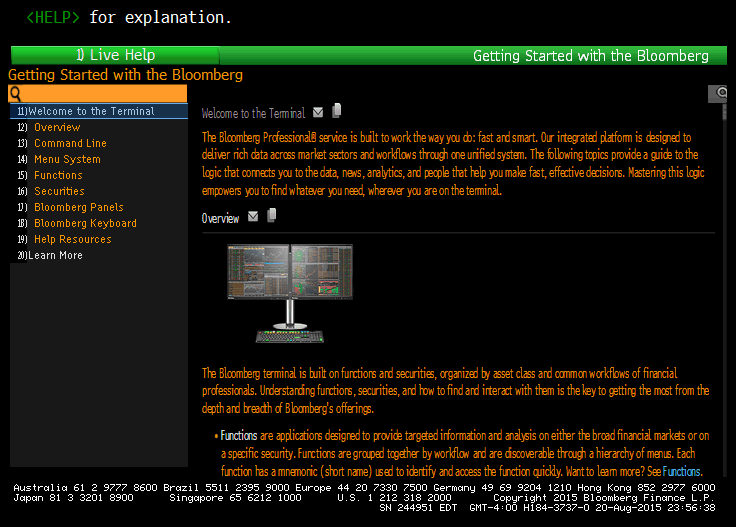This screenshot has width=736, height=527.
Task: Open the Securities topic
Action: (x=59, y=191)
